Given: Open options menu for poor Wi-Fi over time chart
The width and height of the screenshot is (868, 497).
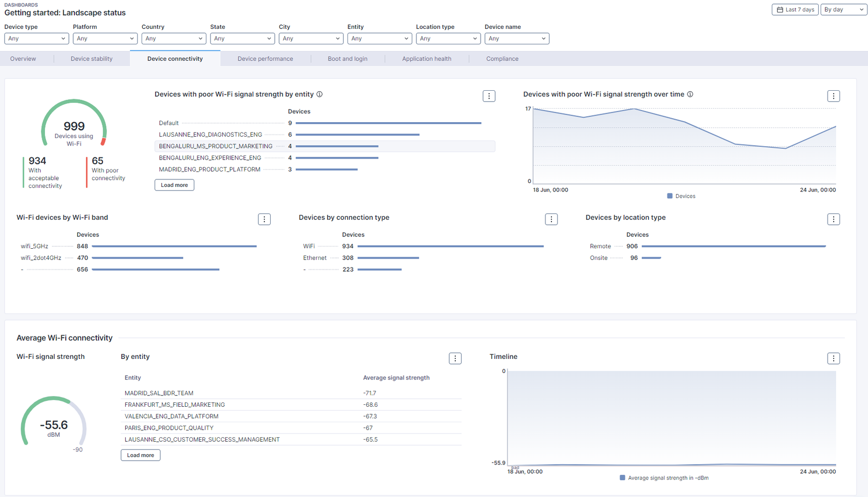Looking at the screenshot, I should pyautogui.click(x=833, y=96).
